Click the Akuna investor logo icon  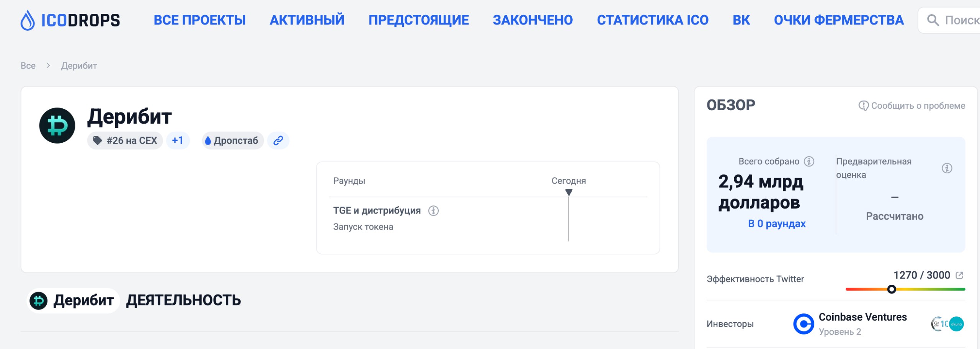point(956,324)
